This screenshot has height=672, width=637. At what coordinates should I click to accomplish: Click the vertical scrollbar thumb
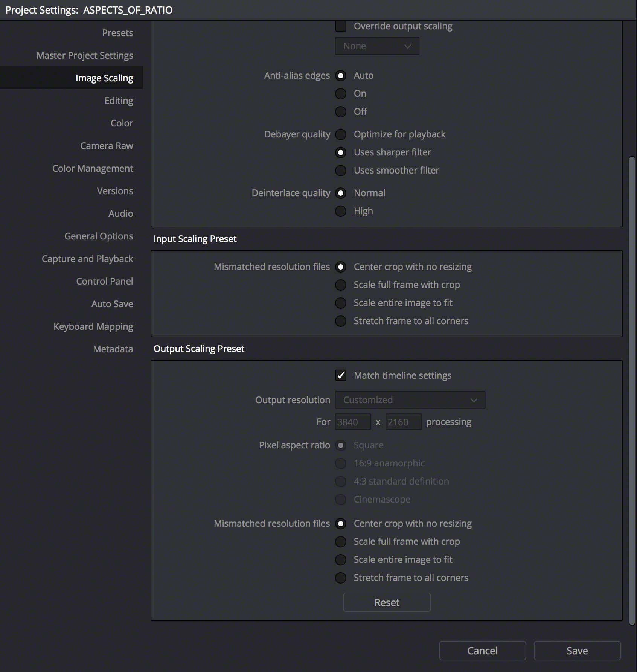632,390
